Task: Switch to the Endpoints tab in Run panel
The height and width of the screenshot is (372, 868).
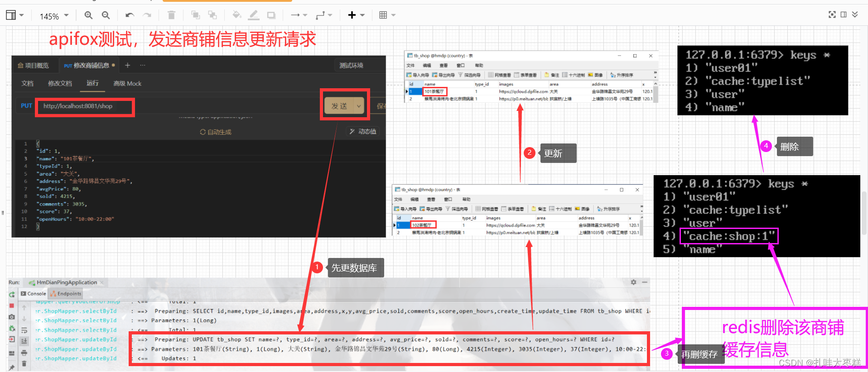Action: pyautogui.click(x=66, y=294)
